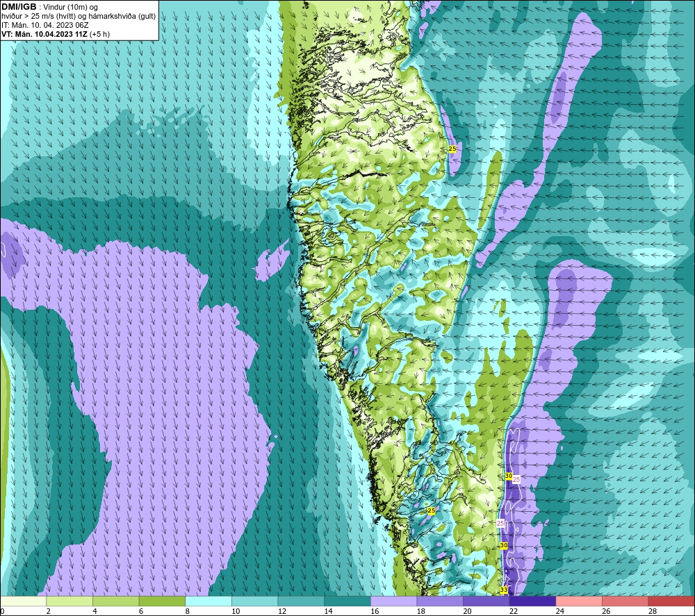Click the '(+5 h)' forecast offset text

pyautogui.click(x=99, y=34)
